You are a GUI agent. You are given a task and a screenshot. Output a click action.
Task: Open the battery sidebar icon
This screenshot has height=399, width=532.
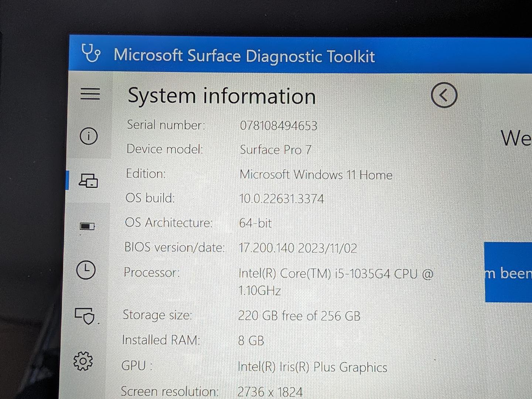[x=87, y=226]
